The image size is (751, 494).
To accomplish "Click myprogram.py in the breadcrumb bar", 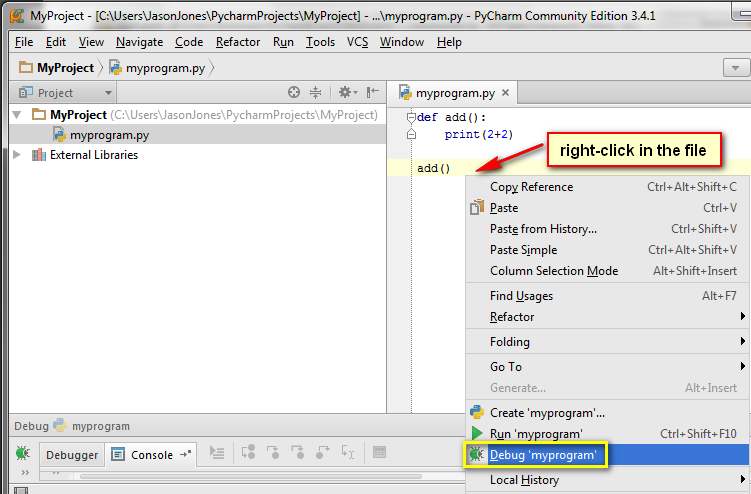I will point(165,68).
